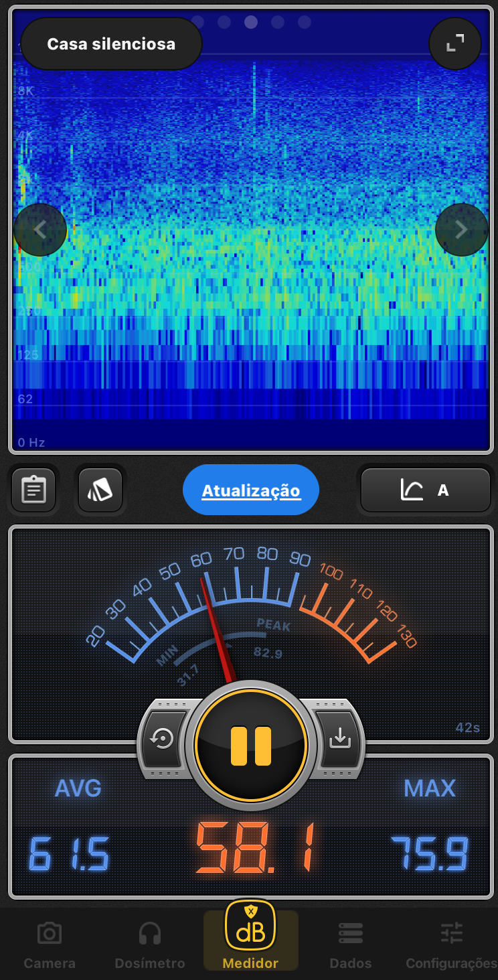Select the last page indicator dot
The height and width of the screenshot is (980, 498).
pyautogui.click(x=305, y=22)
